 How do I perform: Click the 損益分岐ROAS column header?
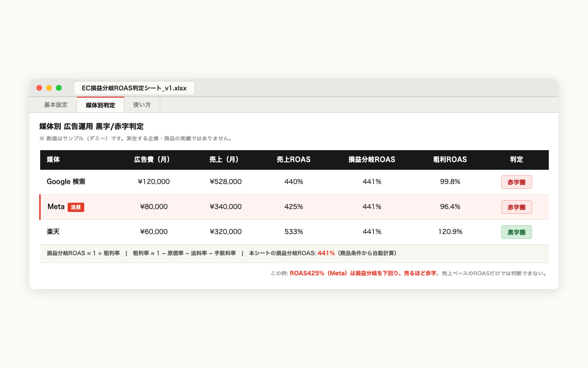coord(372,159)
